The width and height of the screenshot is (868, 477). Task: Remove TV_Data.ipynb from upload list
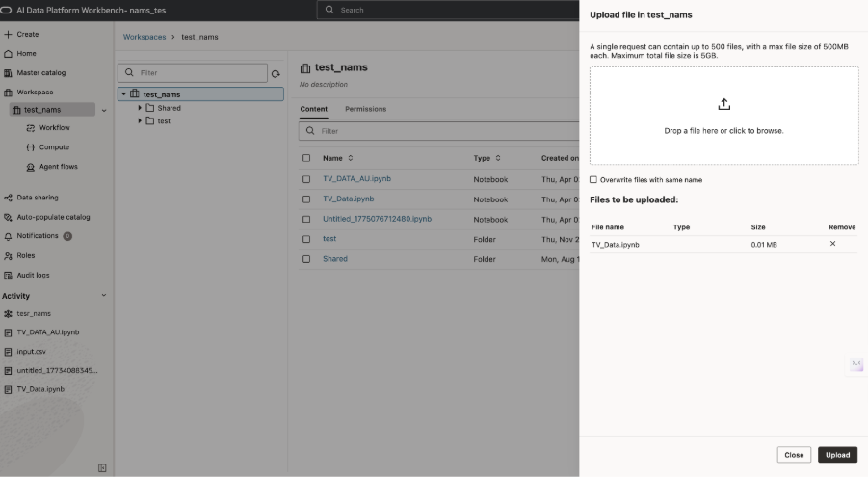tap(832, 244)
